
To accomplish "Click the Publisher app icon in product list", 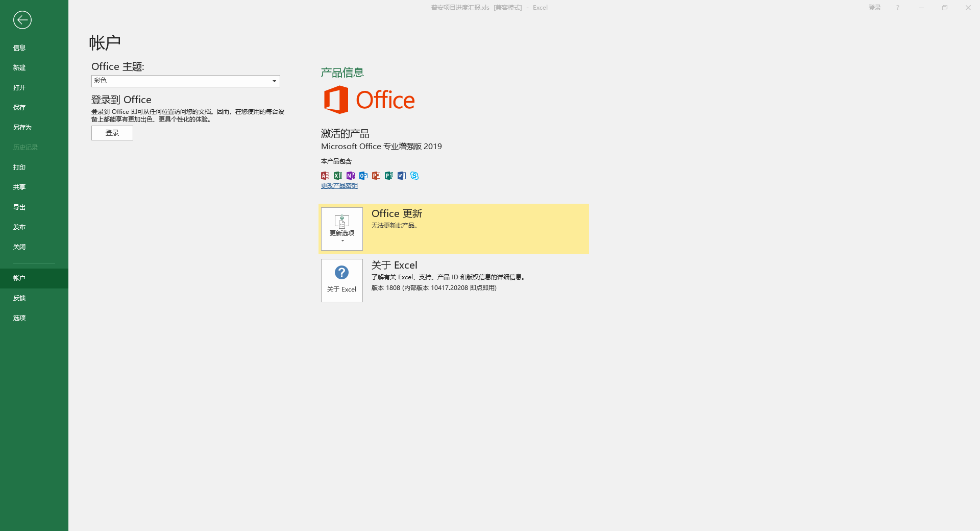I will tap(389, 176).
